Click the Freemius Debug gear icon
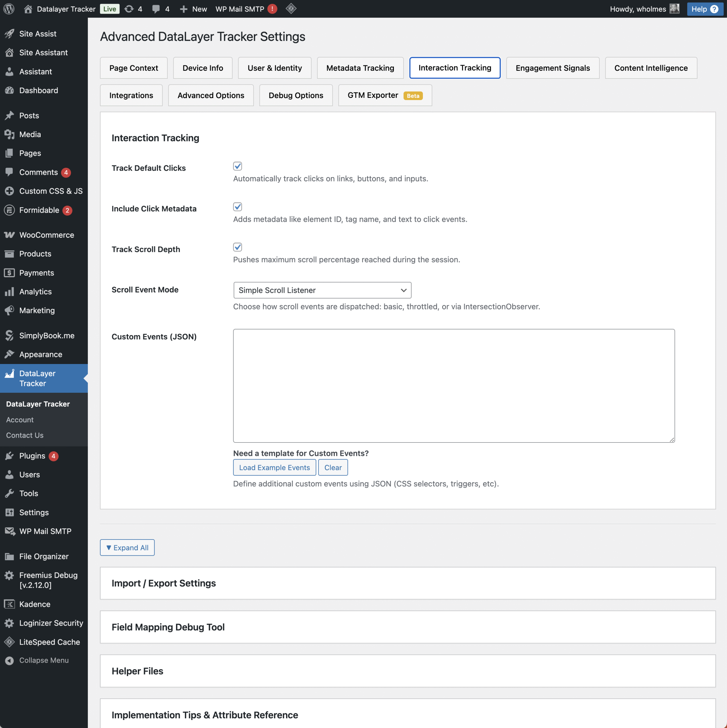727x728 pixels. point(9,575)
